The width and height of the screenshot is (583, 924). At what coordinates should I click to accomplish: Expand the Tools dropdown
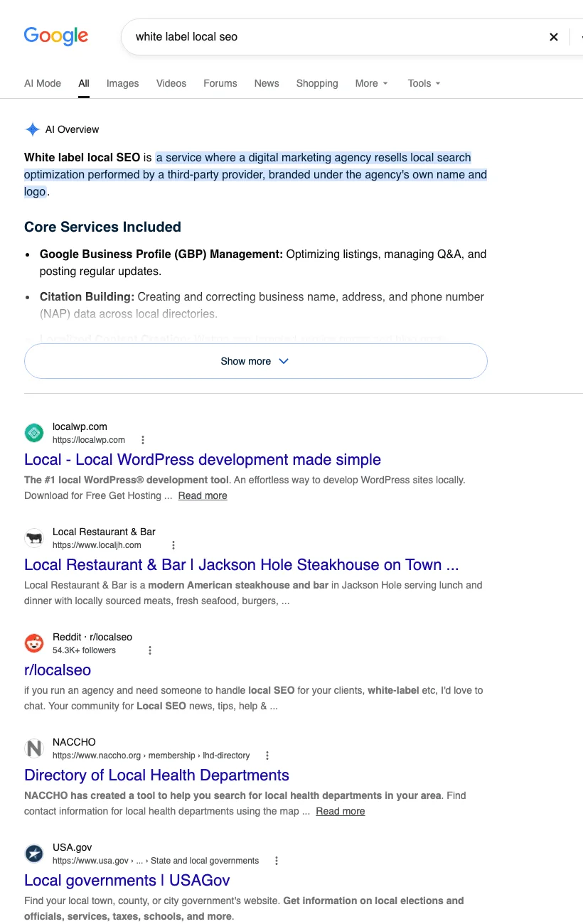tap(424, 83)
